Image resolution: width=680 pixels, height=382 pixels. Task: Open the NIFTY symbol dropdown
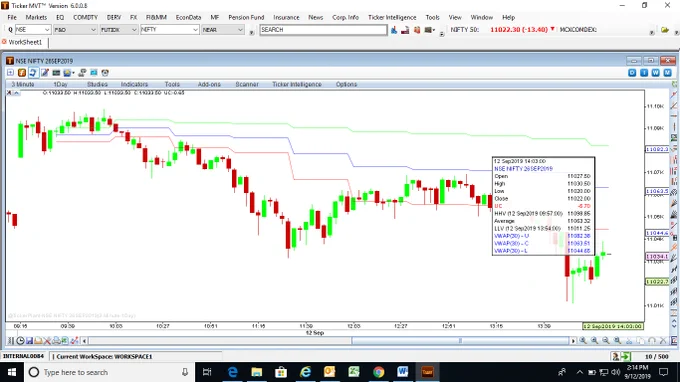click(x=170, y=29)
